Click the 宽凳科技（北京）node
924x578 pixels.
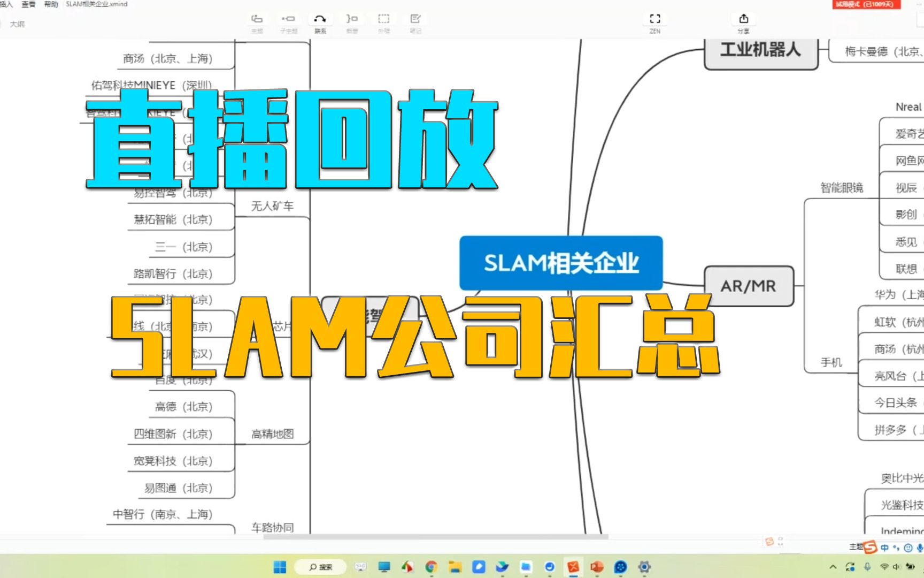tap(173, 461)
